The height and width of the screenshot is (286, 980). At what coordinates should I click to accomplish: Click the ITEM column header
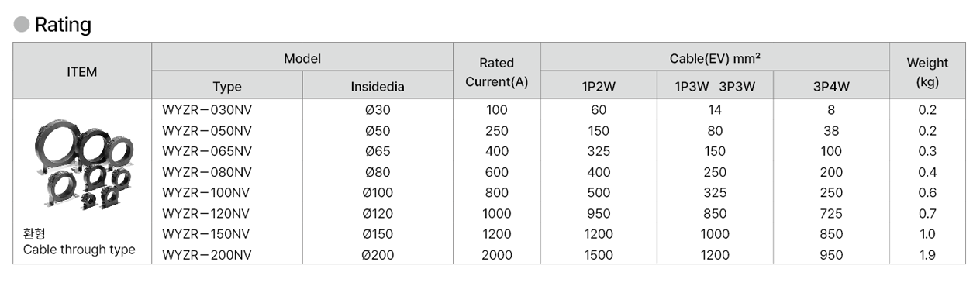pyautogui.click(x=82, y=71)
